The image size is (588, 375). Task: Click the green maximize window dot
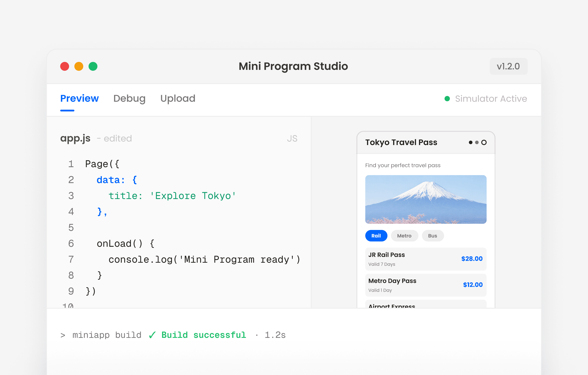click(x=93, y=66)
